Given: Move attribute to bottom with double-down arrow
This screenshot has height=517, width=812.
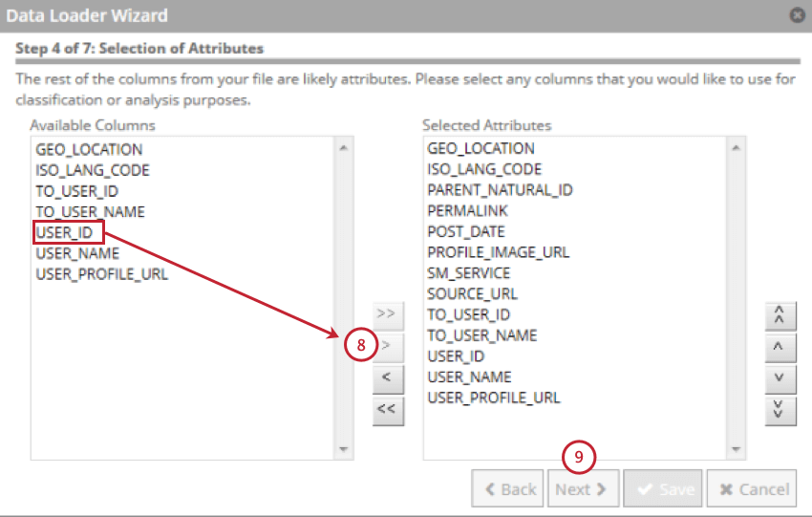Looking at the screenshot, I should [x=780, y=410].
